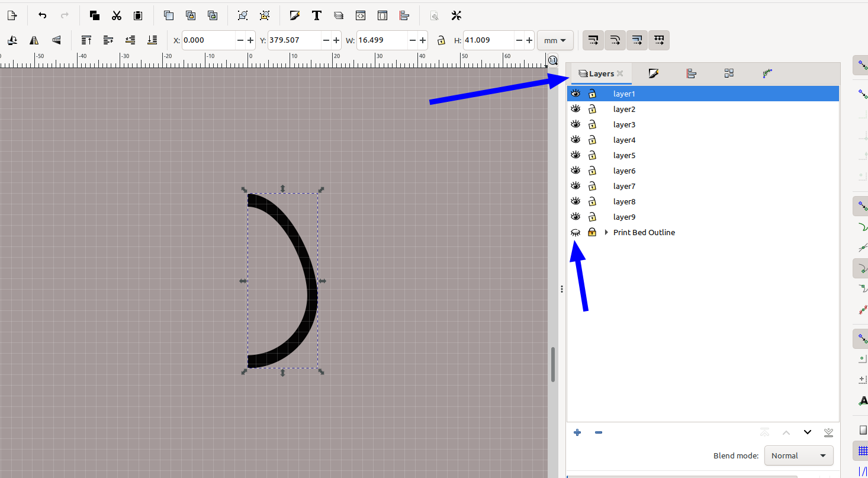Open the selectors and CSS dialog
Image resolution: width=868 pixels, height=478 pixels.
pyautogui.click(x=382, y=15)
